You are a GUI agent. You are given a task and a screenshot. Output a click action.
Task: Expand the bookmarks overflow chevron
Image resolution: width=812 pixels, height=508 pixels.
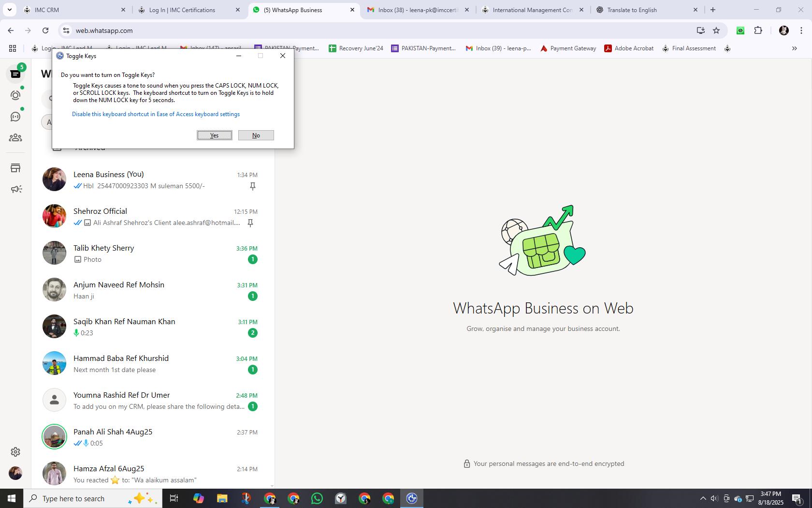pos(794,48)
